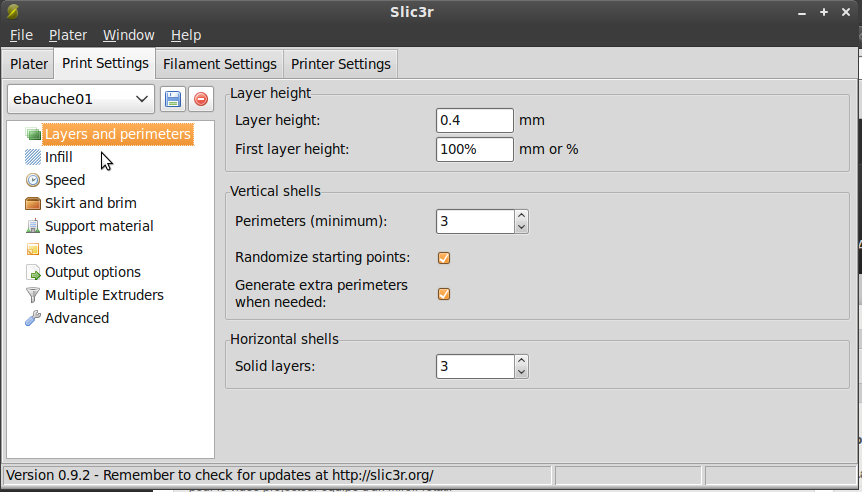The width and height of the screenshot is (862, 492).
Task: Open Advanced settings wrench icon
Action: coord(33,318)
